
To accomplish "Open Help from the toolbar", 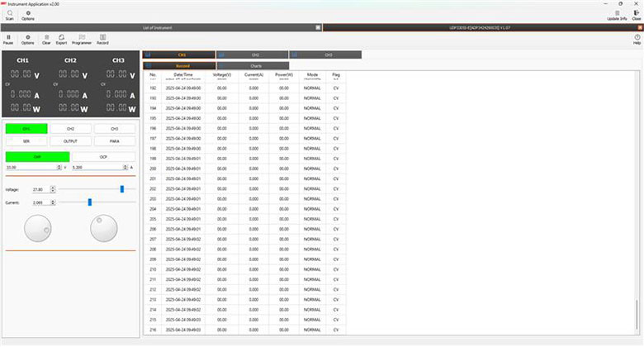I will (637, 39).
